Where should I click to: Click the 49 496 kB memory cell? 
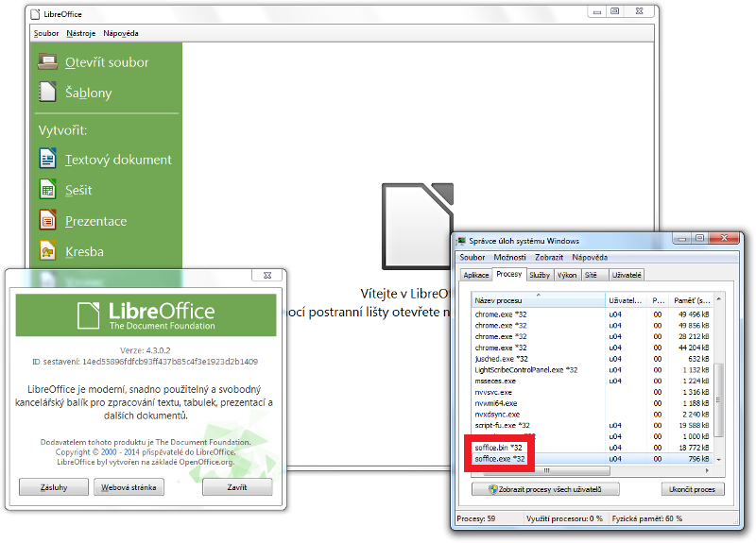pyautogui.click(x=694, y=314)
